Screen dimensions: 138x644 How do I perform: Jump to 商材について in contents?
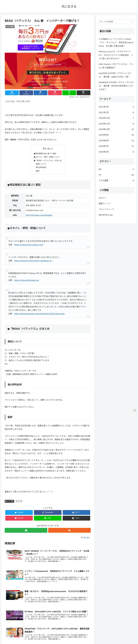coord(41,164)
